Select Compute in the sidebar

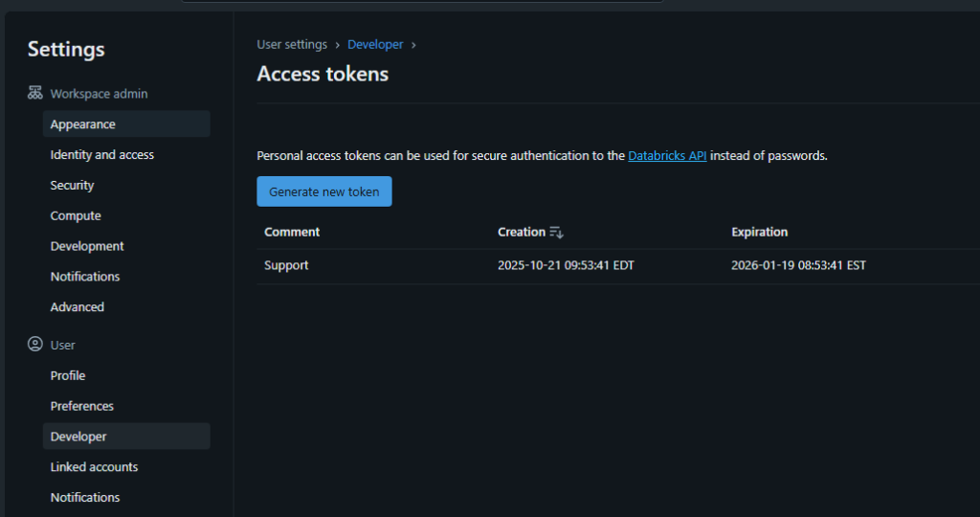[x=76, y=216]
